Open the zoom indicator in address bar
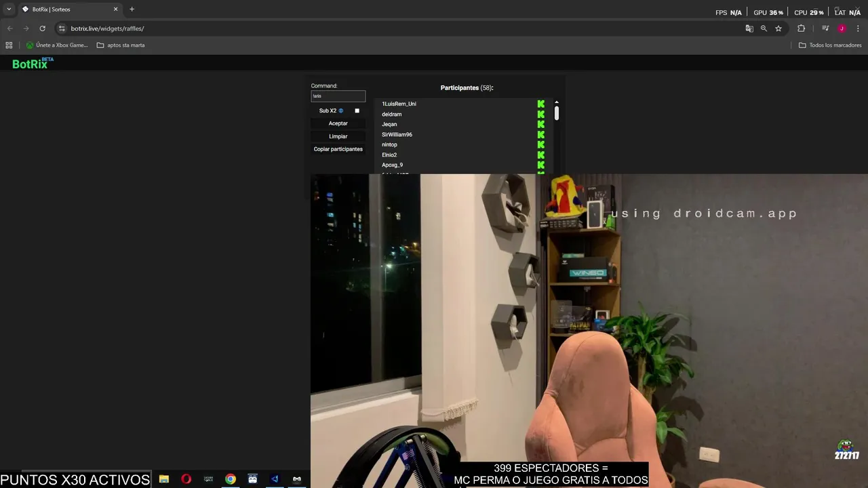 [764, 28]
